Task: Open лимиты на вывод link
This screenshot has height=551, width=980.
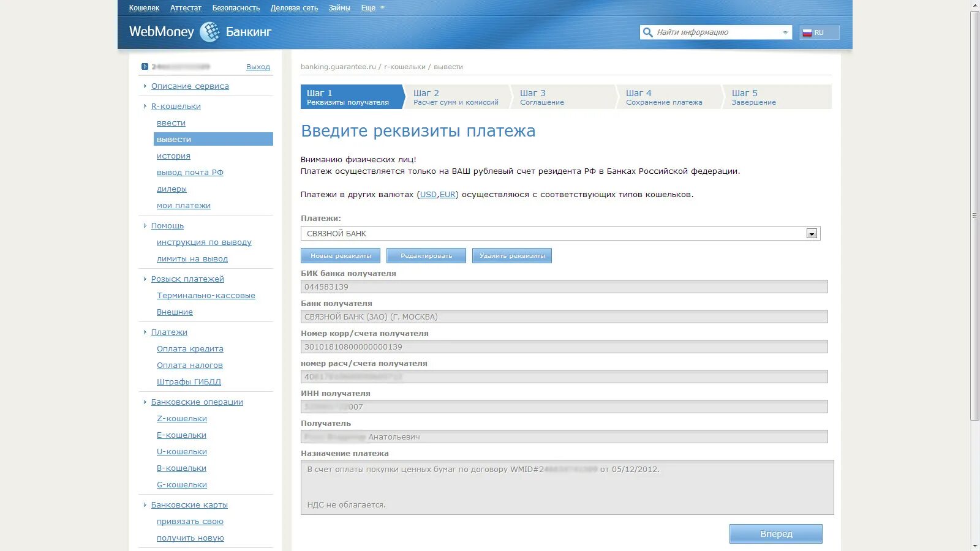Action: 192,259
